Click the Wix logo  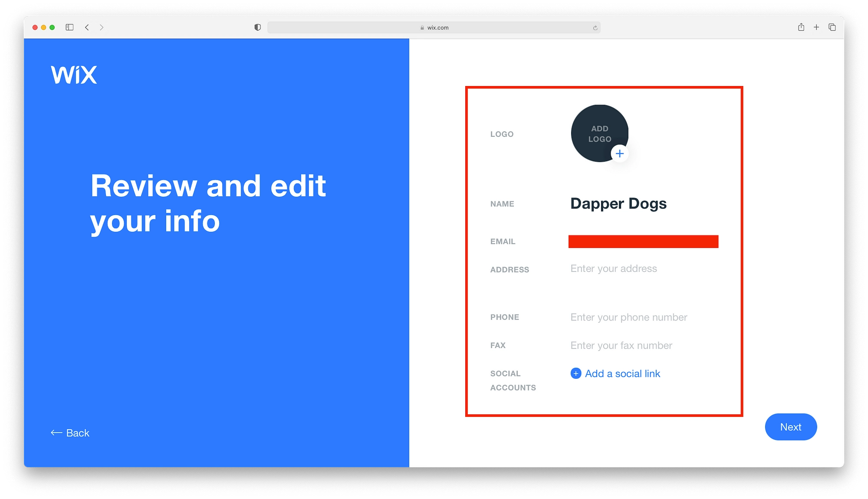[74, 75]
